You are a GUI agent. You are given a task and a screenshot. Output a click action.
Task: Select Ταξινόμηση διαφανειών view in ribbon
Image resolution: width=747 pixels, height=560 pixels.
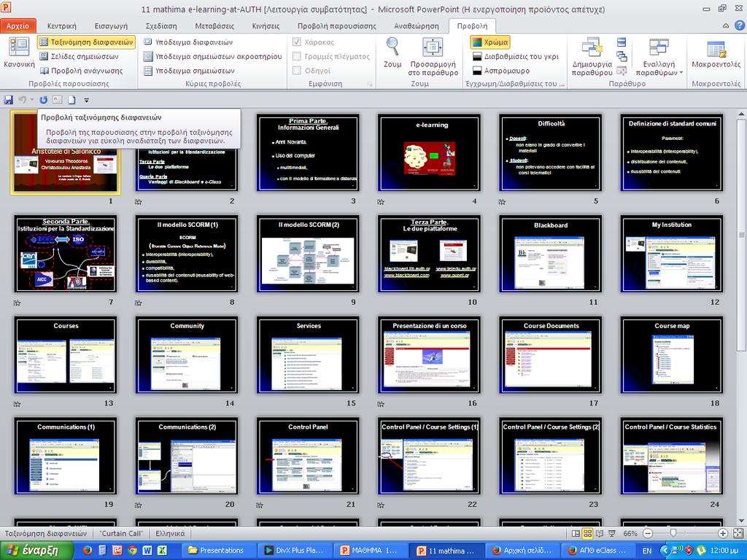[86, 42]
